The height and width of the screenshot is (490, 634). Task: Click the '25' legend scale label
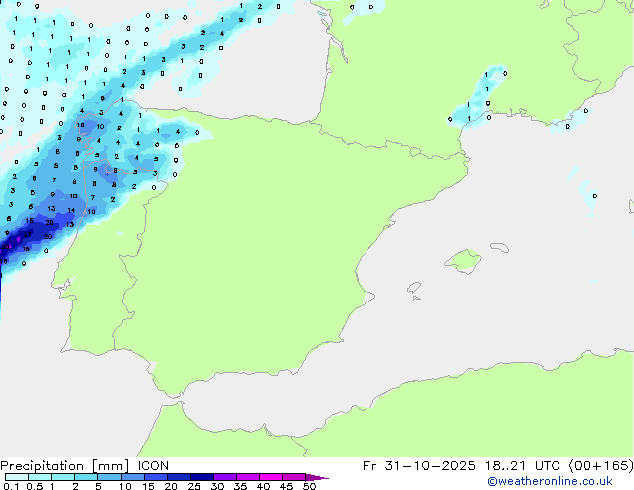tap(194, 486)
